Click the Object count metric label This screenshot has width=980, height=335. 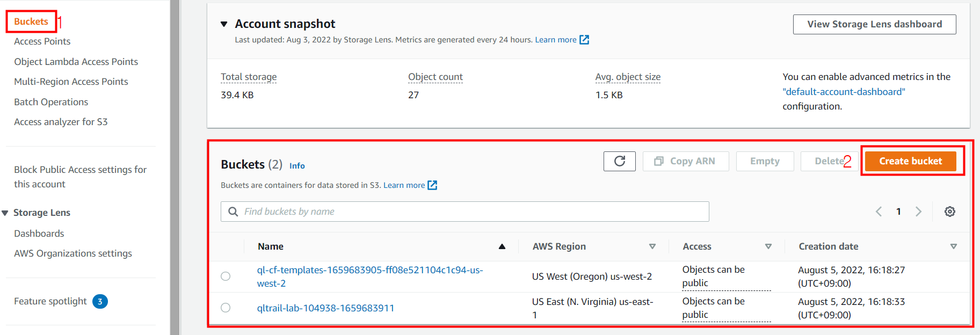click(x=435, y=77)
